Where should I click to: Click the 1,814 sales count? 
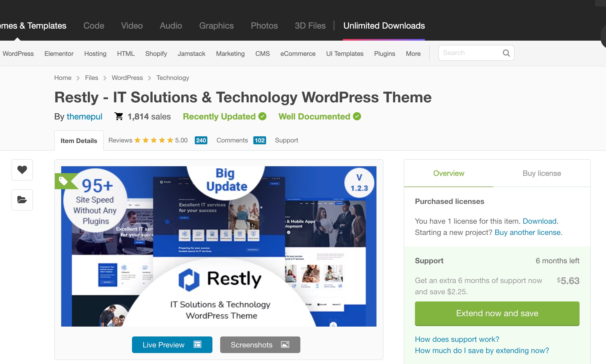149,117
